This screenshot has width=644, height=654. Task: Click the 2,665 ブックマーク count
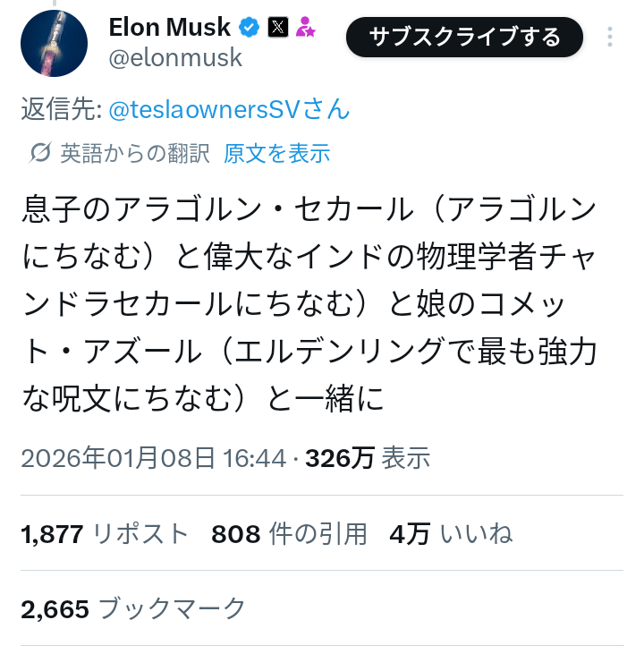(132, 608)
